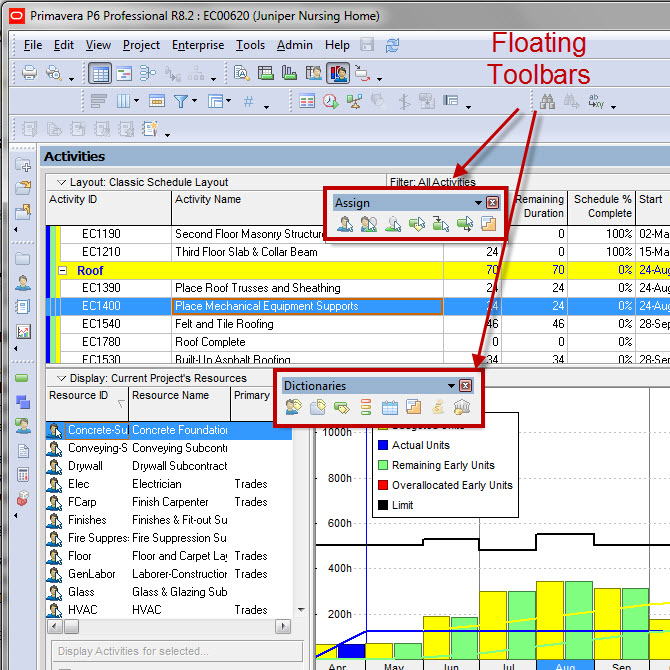Open Resource Codes from the Dictionaries toolbar

point(294,407)
